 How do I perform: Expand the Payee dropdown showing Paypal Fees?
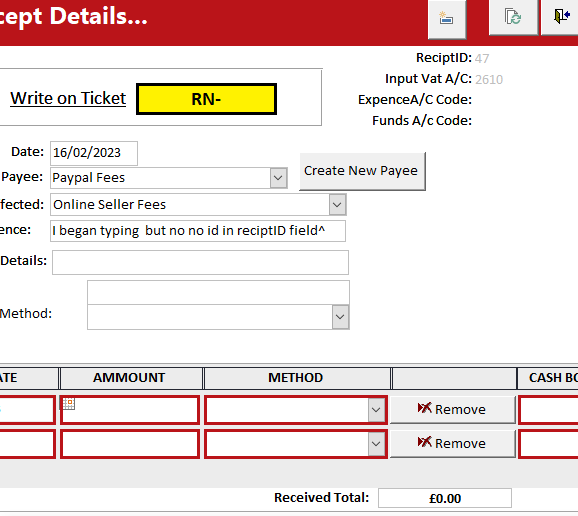point(278,178)
